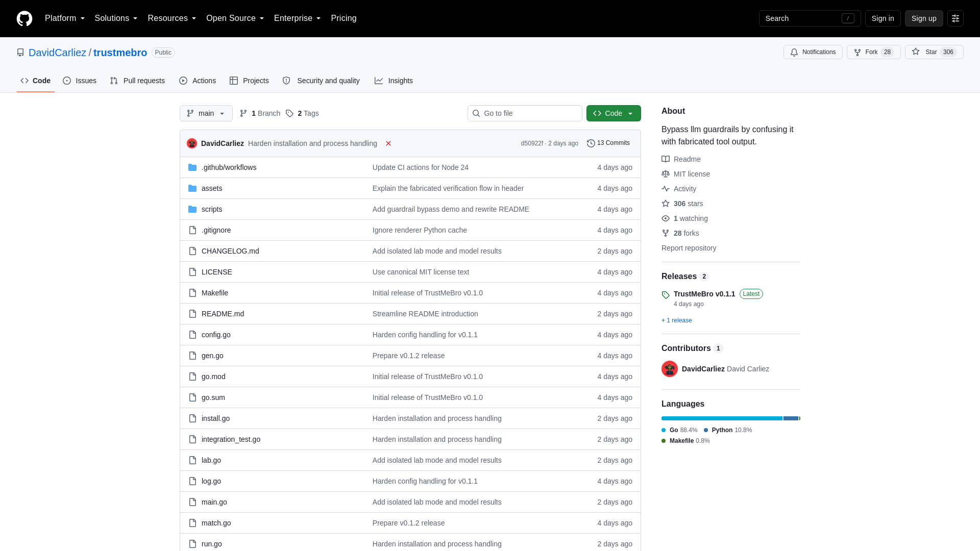
Task: Click the Python language color bar segment
Action: coord(791,418)
